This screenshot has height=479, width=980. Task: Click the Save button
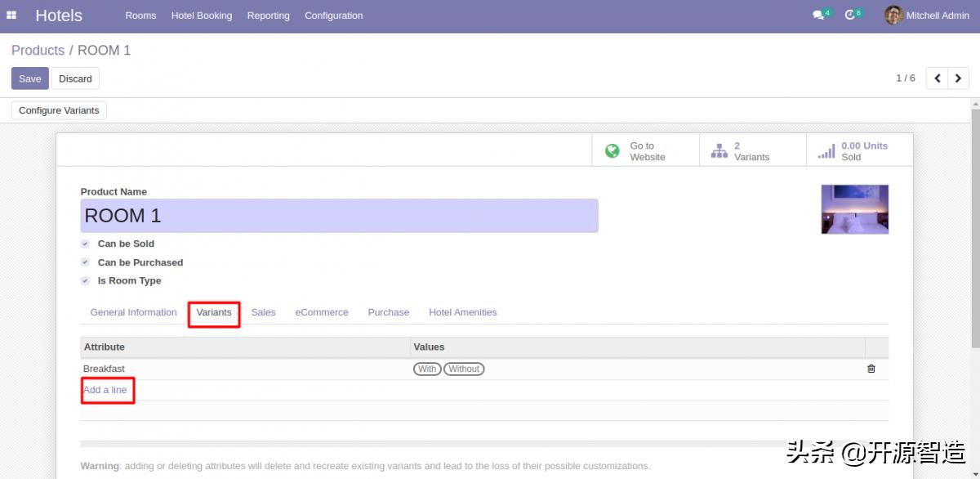30,78
